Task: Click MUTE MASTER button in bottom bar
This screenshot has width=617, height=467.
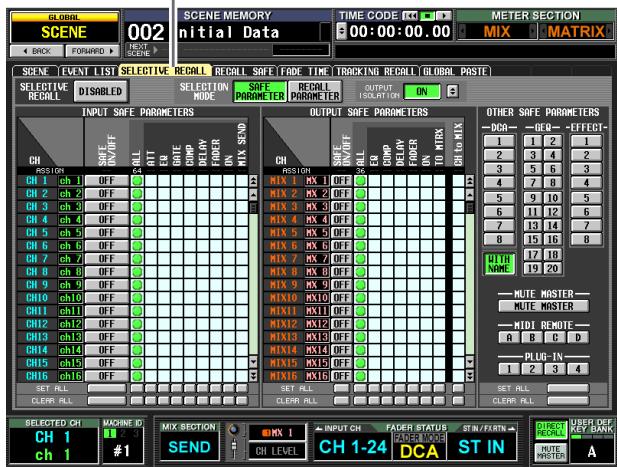Action: coord(551,452)
